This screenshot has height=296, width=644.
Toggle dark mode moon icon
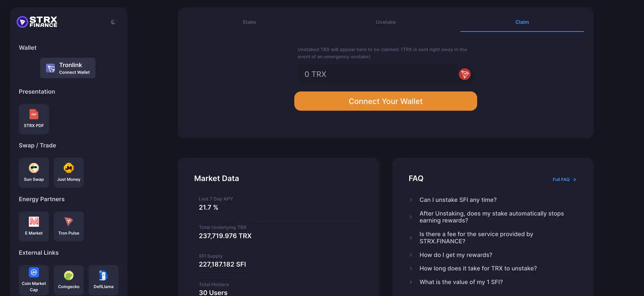pyautogui.click(x=113, y=22)
